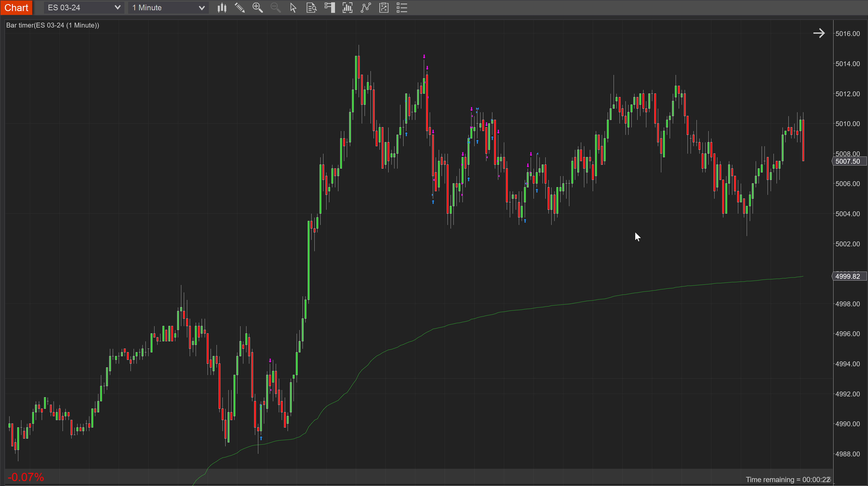Click the 5004.00 price axis label
The height and width of the screenshot is (486, 868).
click(x=848, y=214)
